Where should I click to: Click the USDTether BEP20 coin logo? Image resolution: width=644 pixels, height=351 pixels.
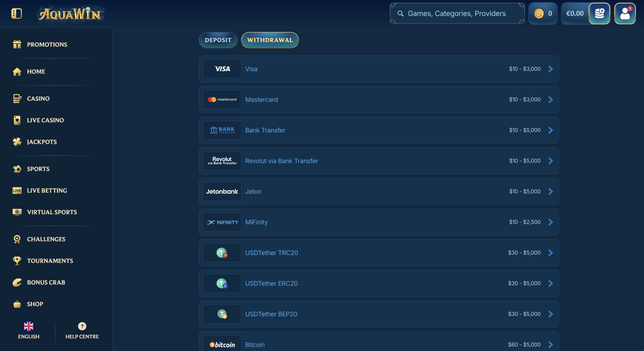point(222,314)
